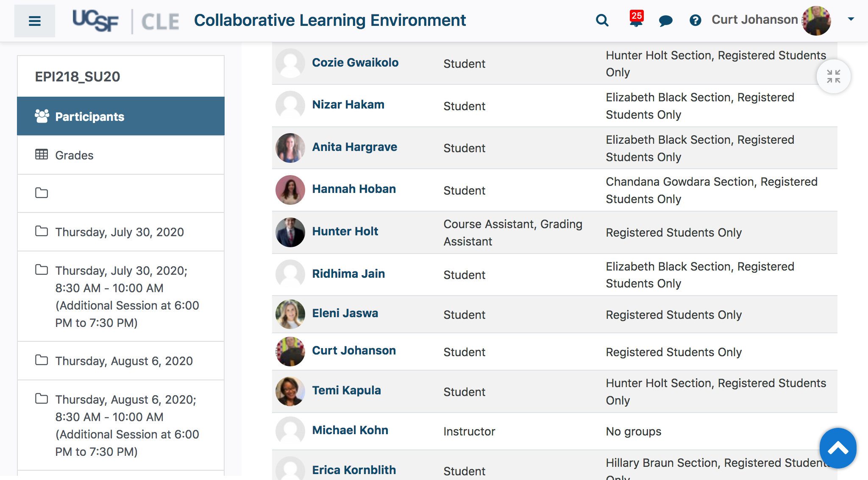
Task: Open notifications bell with 25 badge
Action: [x=636, y=19]
